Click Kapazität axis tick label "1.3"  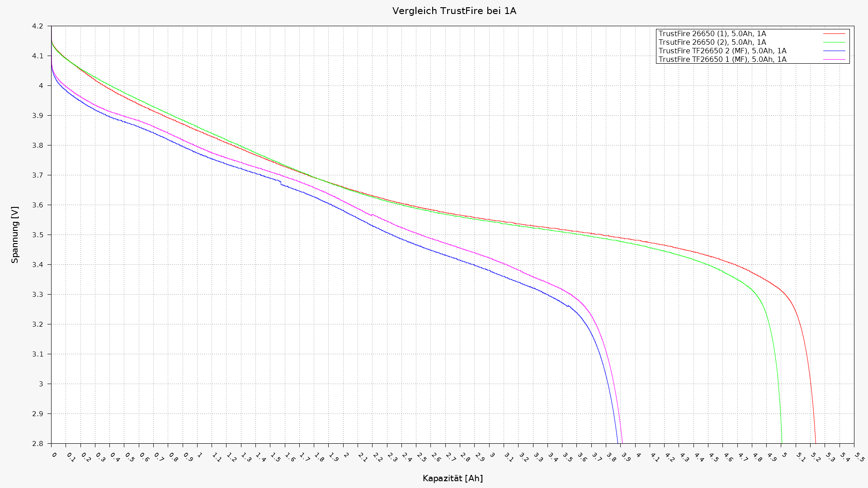tap(246, 457)
